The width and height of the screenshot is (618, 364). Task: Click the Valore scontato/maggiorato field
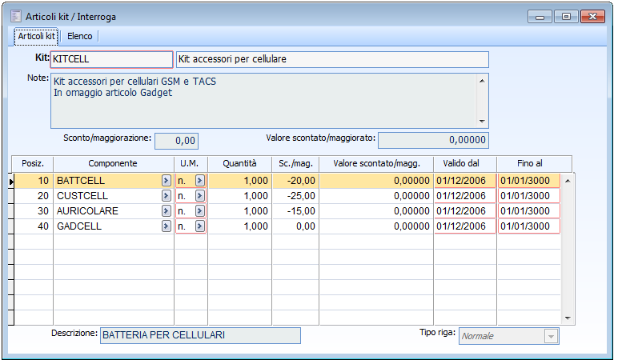pos(433,140)
